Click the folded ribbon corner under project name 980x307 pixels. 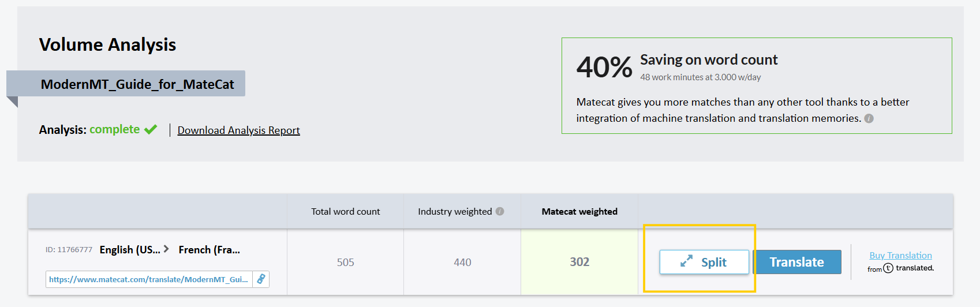[12, 102]
